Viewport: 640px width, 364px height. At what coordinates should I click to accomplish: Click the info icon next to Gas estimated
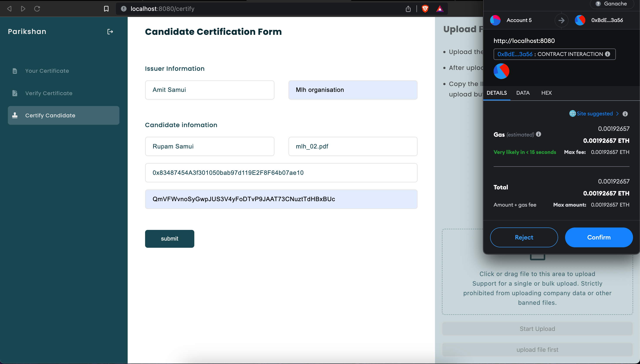(538, 134)
